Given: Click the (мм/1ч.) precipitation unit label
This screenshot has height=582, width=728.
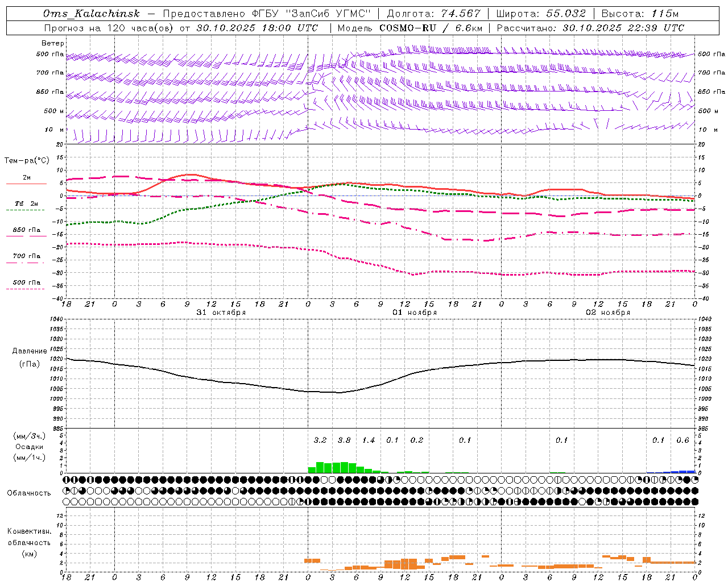Looking at the screenshot, I should point(30,458).
